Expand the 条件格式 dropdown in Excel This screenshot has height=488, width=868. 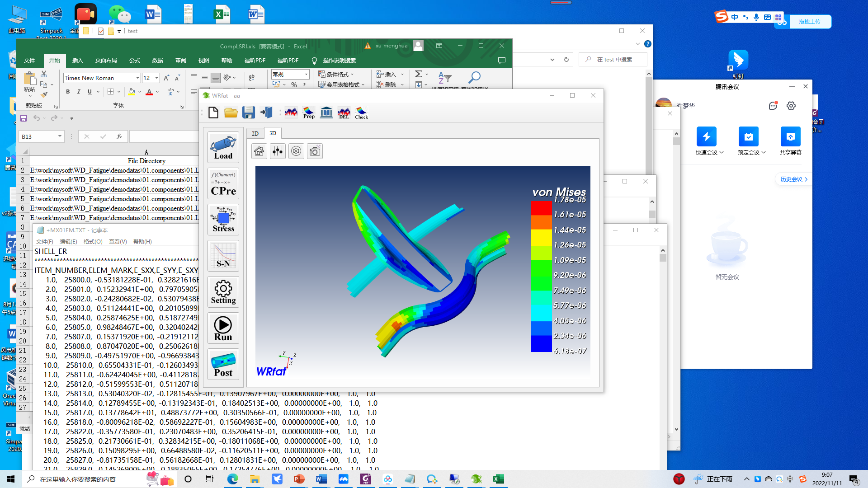click(x=352, y=74)
